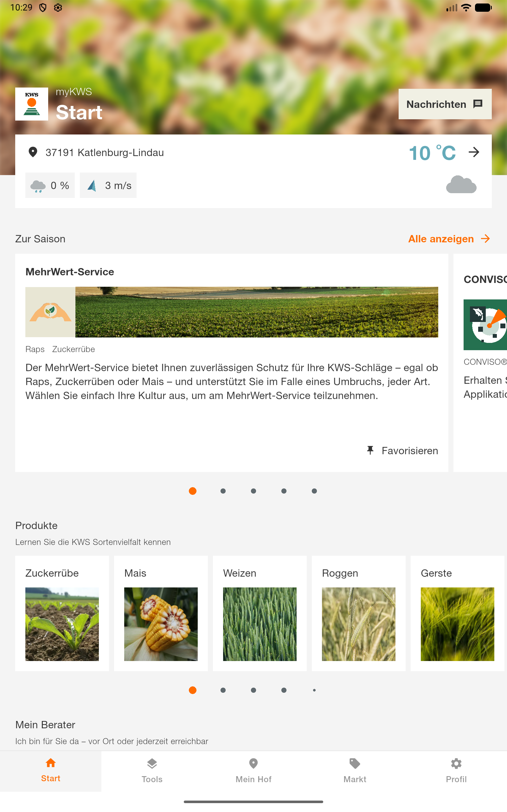
Task: Open weather details arrow
Action: 474,152
